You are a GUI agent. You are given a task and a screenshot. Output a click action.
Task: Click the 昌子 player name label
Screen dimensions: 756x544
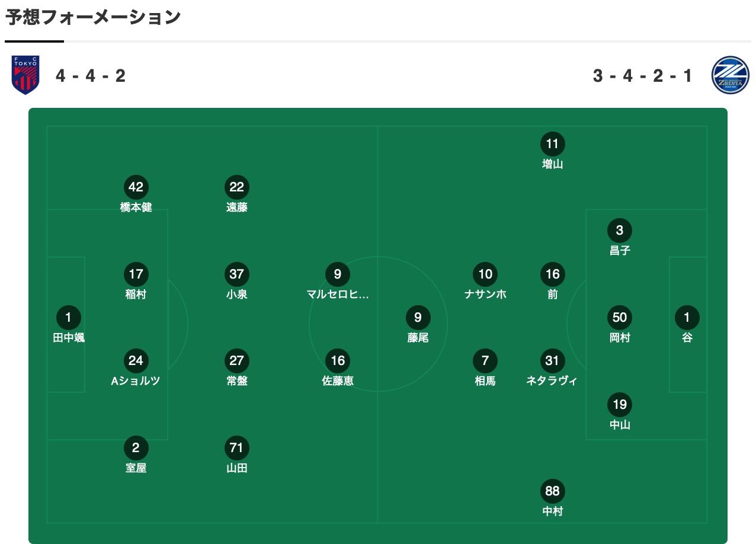[x=620, y=251]
